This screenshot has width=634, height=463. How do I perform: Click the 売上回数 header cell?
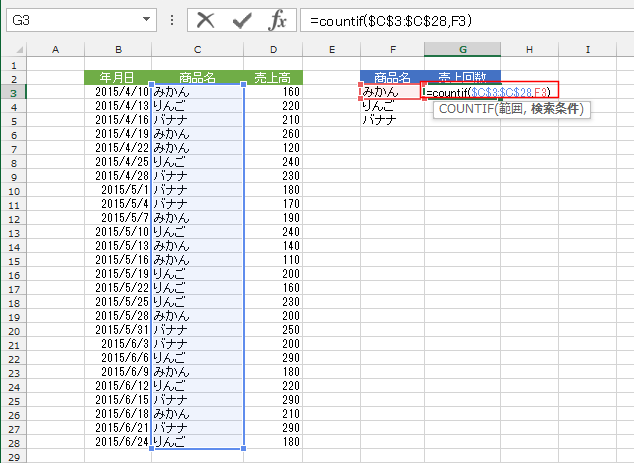(462, 77)
